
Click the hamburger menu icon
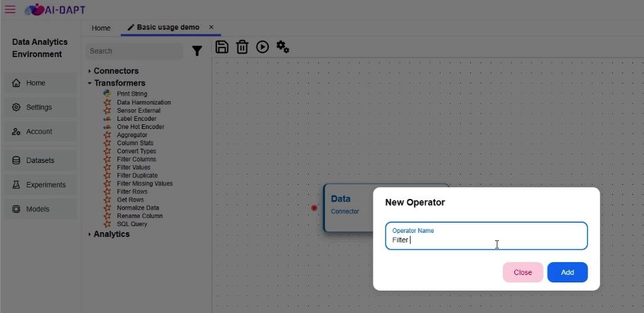[x=10, y=10]
